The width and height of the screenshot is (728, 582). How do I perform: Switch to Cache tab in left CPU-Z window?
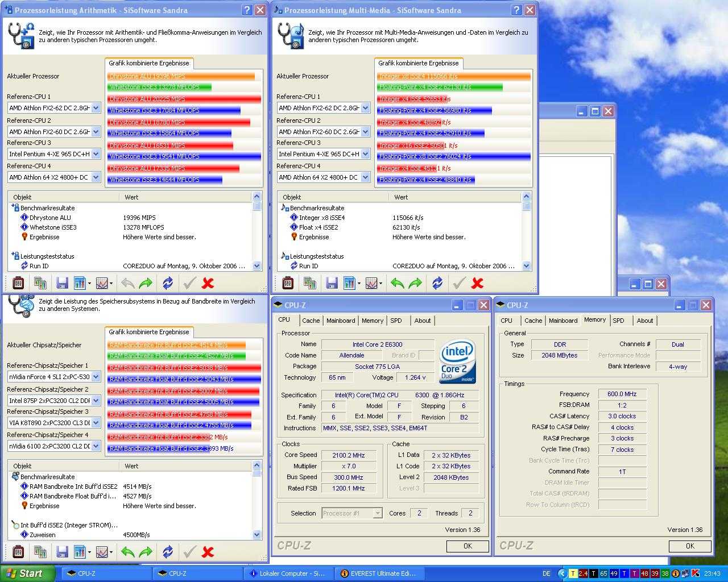311,321
